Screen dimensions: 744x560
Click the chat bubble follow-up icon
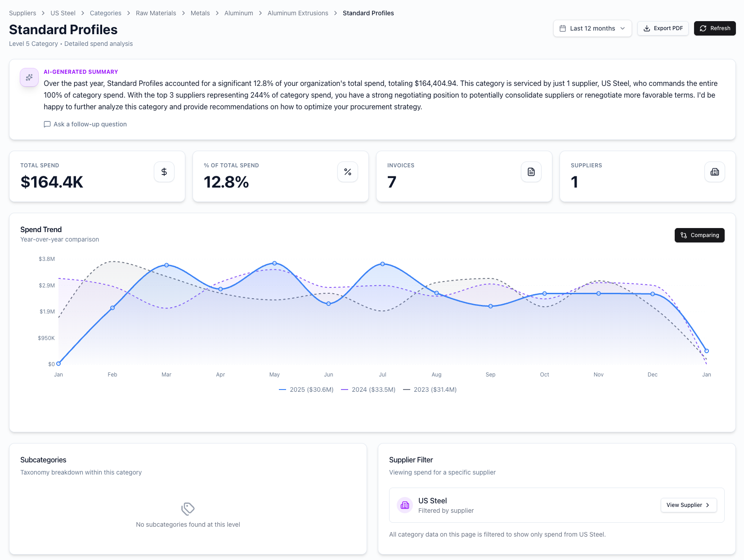pos(47,124)
